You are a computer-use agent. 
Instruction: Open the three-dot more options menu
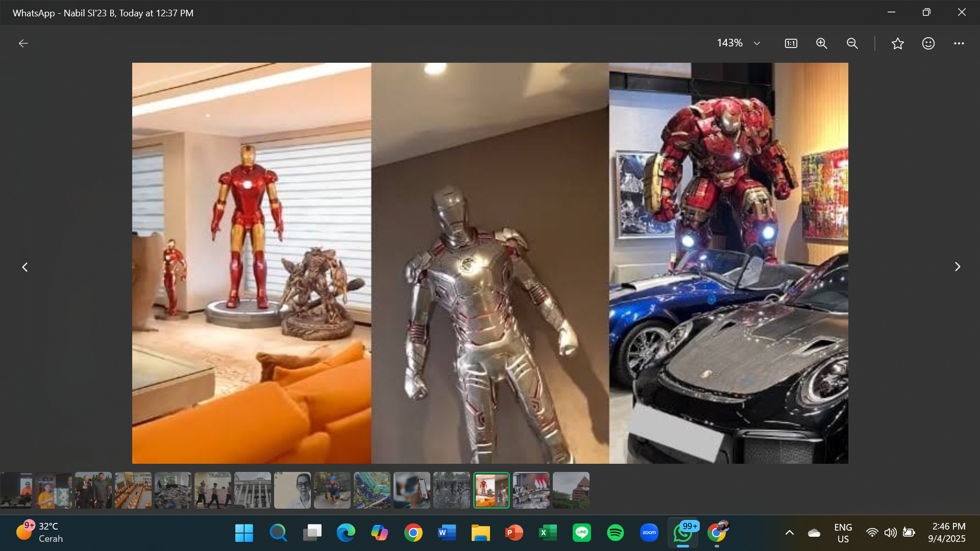point(959,43)
